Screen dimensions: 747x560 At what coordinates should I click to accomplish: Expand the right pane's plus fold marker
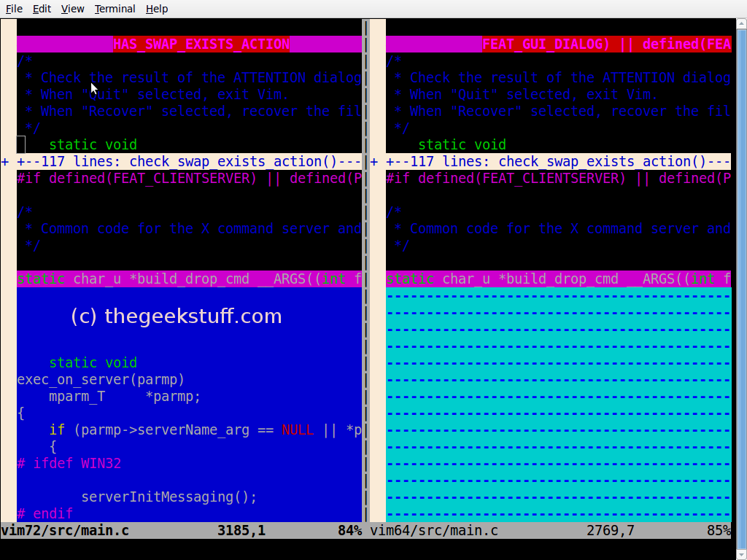click(x=374, y=161)
